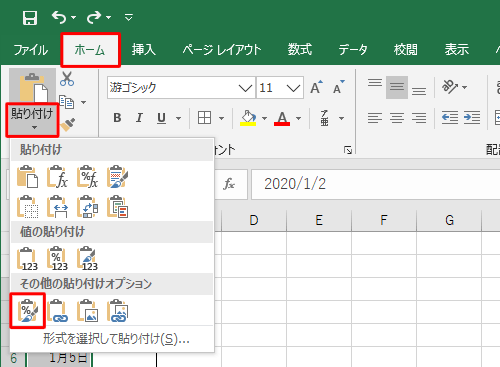Open the ページ レイアウト tab

pos(222,50)
